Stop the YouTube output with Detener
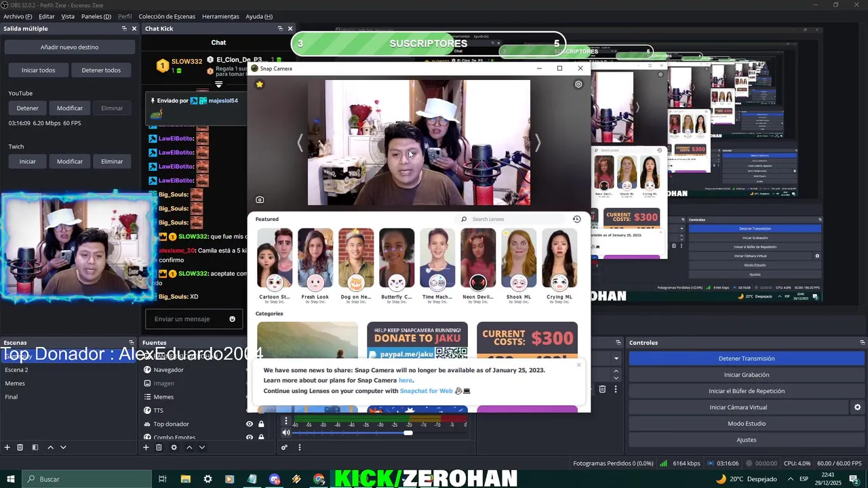 point(28,108)
